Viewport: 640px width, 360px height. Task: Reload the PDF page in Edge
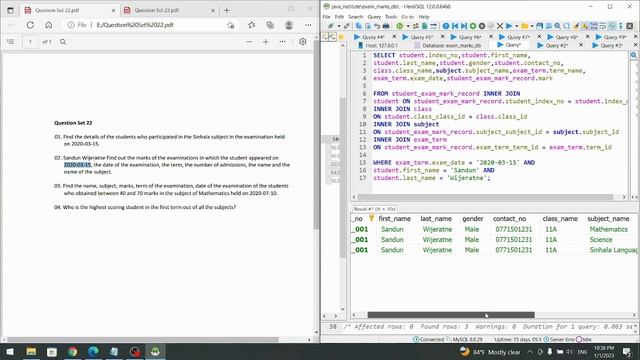coord(30,25)
